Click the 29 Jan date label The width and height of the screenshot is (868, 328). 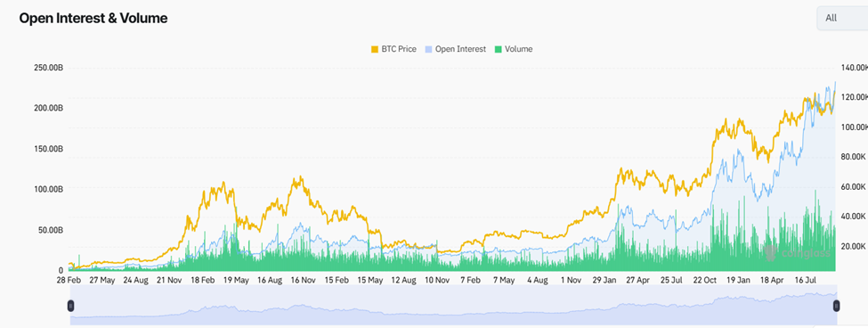[x=604, y=281]
